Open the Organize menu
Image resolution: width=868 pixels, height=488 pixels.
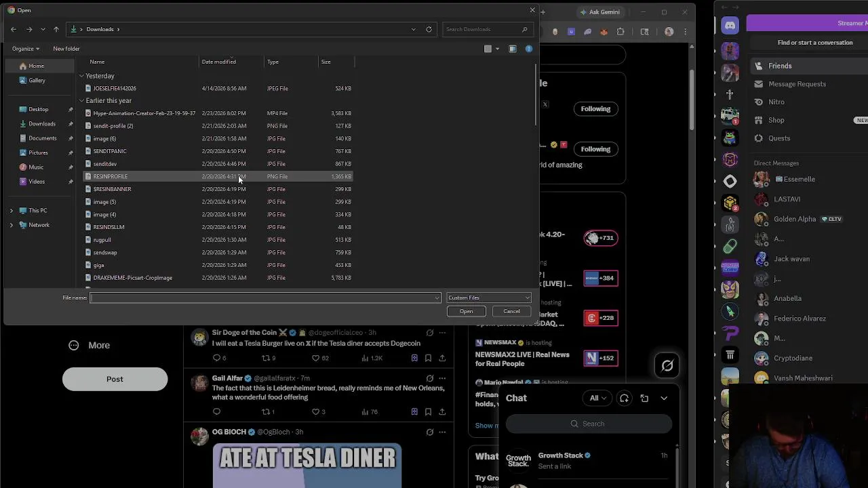click(26, 49)
